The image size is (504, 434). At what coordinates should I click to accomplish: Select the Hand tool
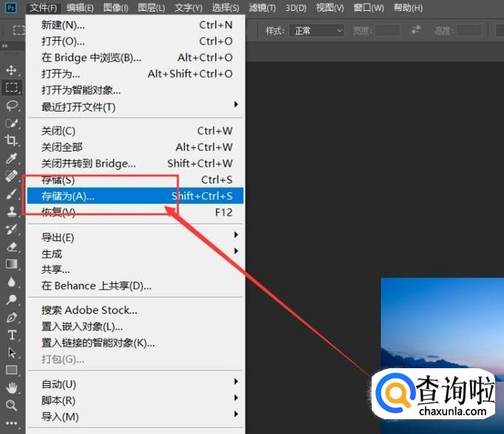[x=11, y=387]
